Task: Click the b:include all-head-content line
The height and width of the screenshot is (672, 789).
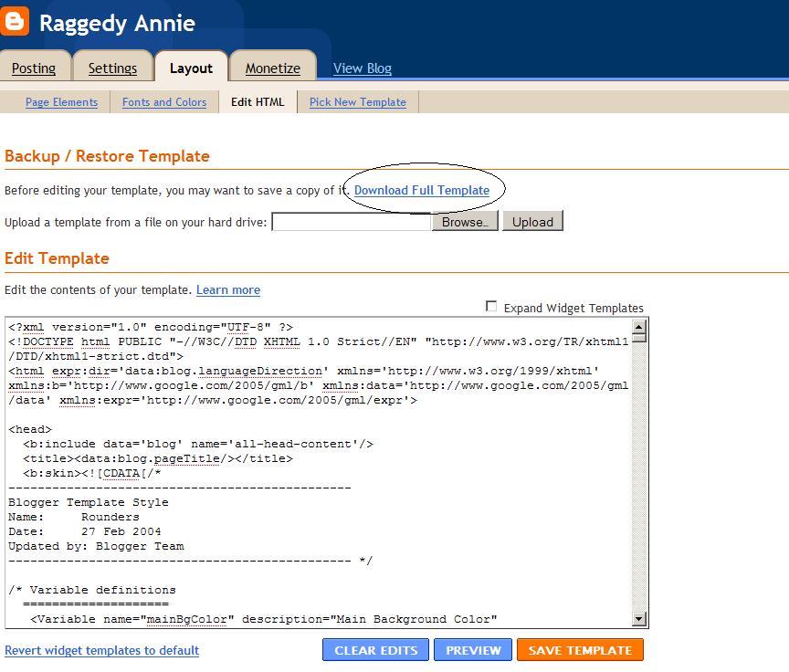Action: pos(198,444)
